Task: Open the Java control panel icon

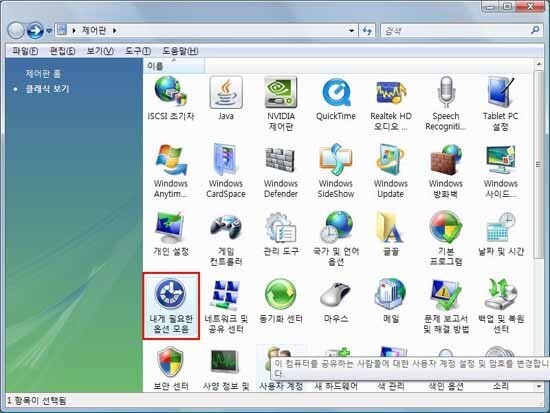Action: coord(226,99)
